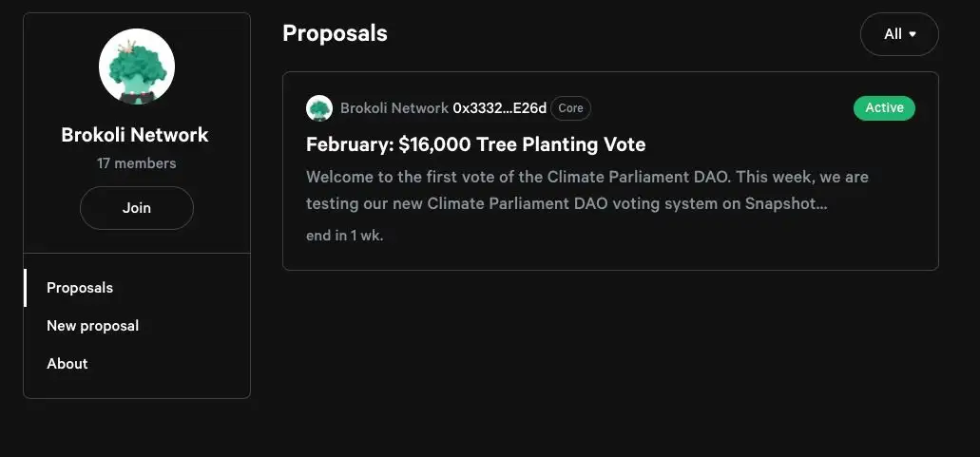Screen dimensions: 980x457
Task: Click the "end in 1 wk." label
Action: [344, 236]
